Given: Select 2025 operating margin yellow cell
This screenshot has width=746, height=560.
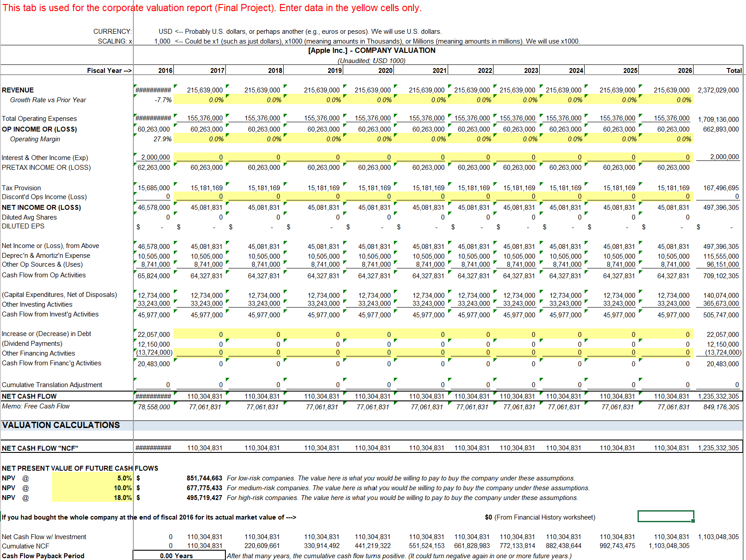Looking at the screenshot, I should point(612,139).
